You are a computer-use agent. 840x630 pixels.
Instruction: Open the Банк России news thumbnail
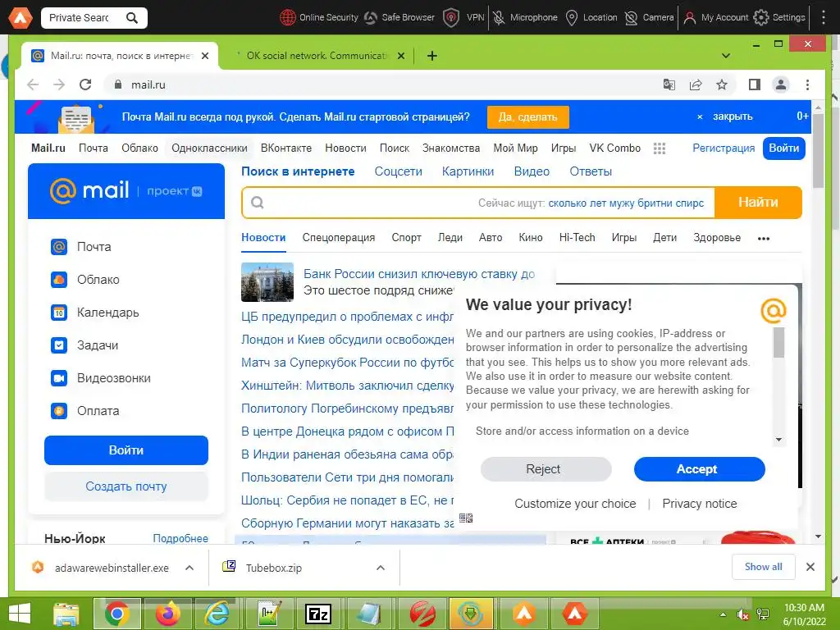267,282
